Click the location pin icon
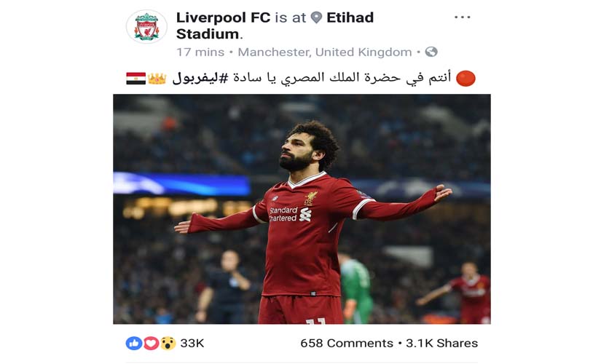 point(316,17)
